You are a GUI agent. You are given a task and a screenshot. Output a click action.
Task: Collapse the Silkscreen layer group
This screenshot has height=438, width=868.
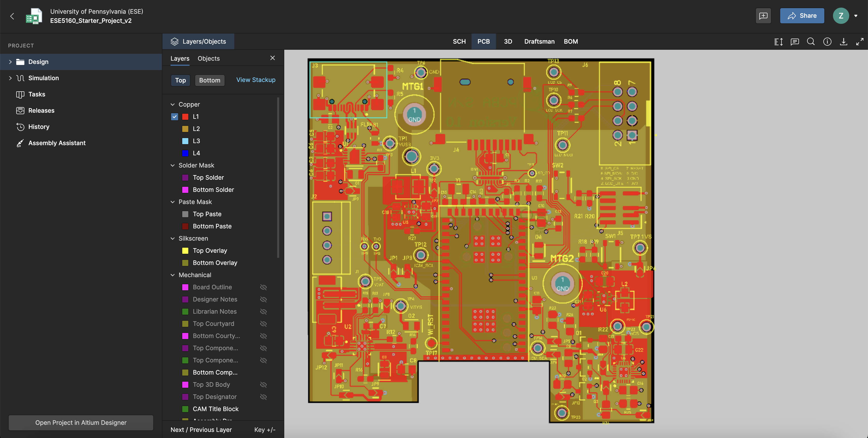pyautogui.click(x=173, y=239)
